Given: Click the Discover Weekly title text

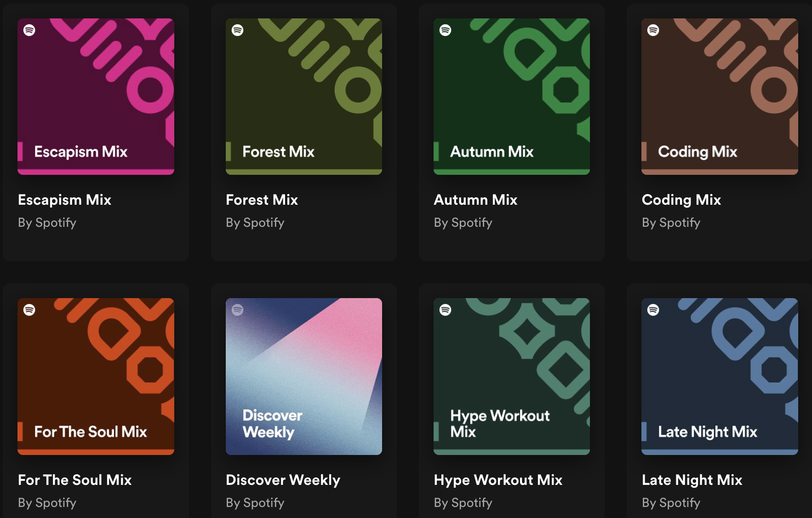Looking at the screenshot, I should pos(283,480).
